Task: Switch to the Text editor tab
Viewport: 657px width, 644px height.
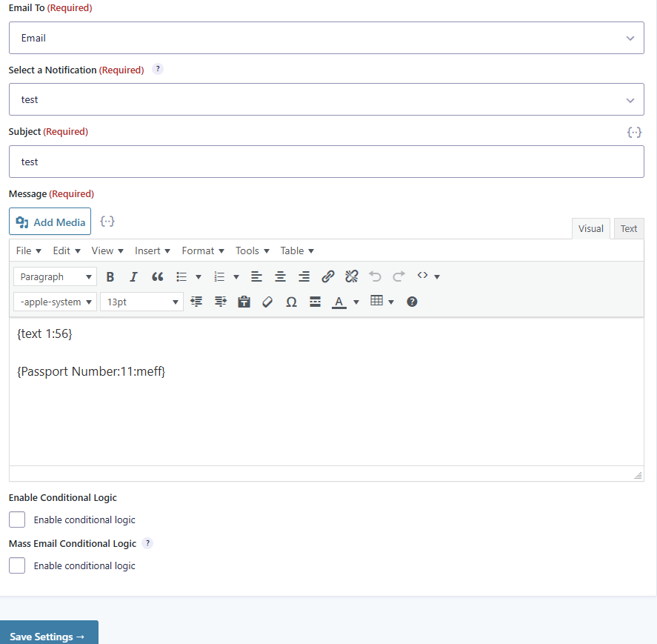Action: (x=628, y=228)
